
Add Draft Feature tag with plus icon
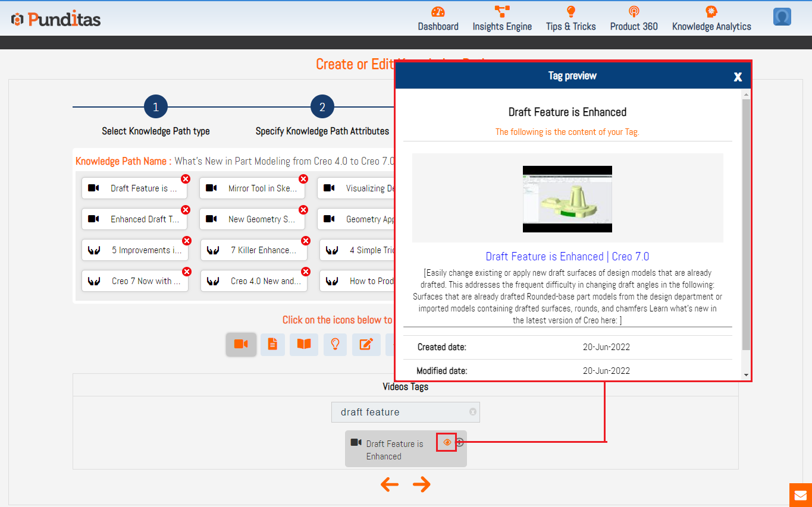[x=460, y=442]
